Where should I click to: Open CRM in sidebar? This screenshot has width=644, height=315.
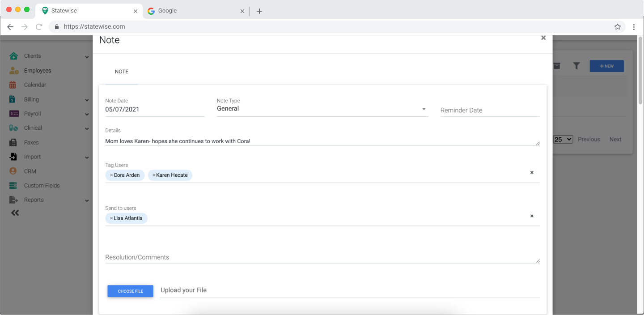[x=30, y=171]
